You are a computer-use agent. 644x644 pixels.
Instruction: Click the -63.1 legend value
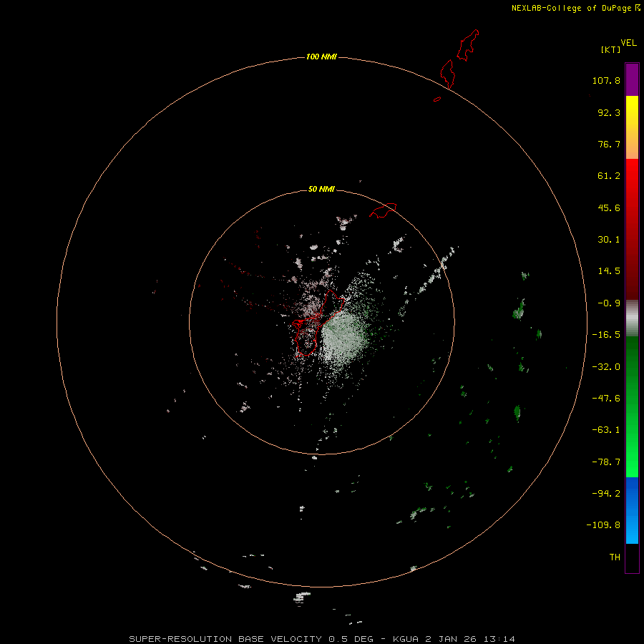pyautogui.click(x=606, y=430)
